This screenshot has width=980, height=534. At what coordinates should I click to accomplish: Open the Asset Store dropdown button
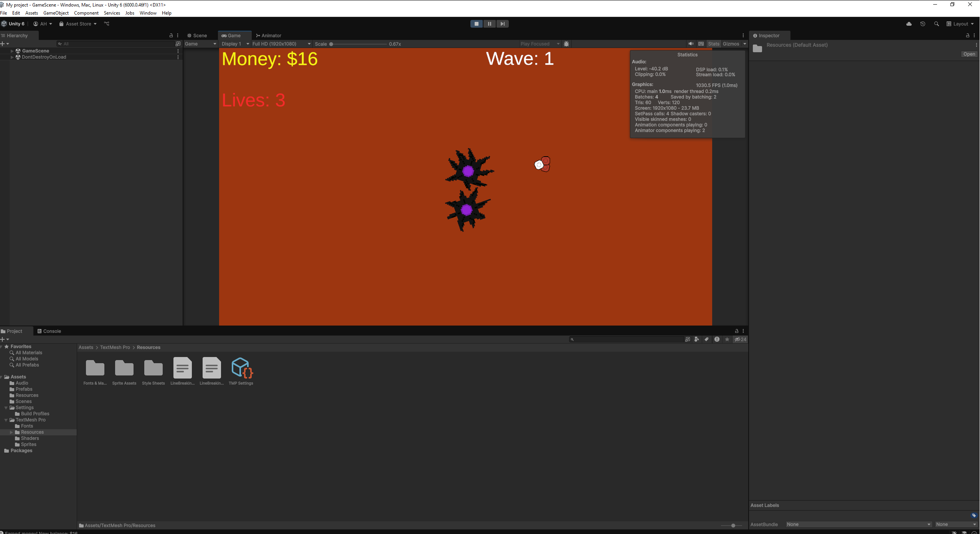(x=78, y=24)
